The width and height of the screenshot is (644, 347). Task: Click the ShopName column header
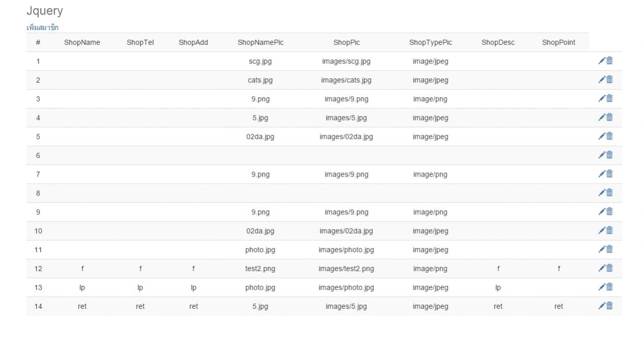coord(82,43)
